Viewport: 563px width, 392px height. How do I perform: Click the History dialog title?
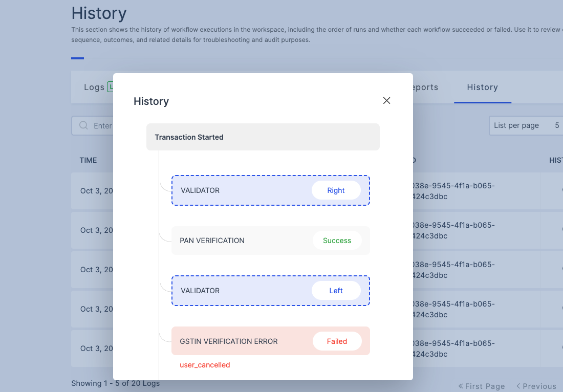point(151,101)
